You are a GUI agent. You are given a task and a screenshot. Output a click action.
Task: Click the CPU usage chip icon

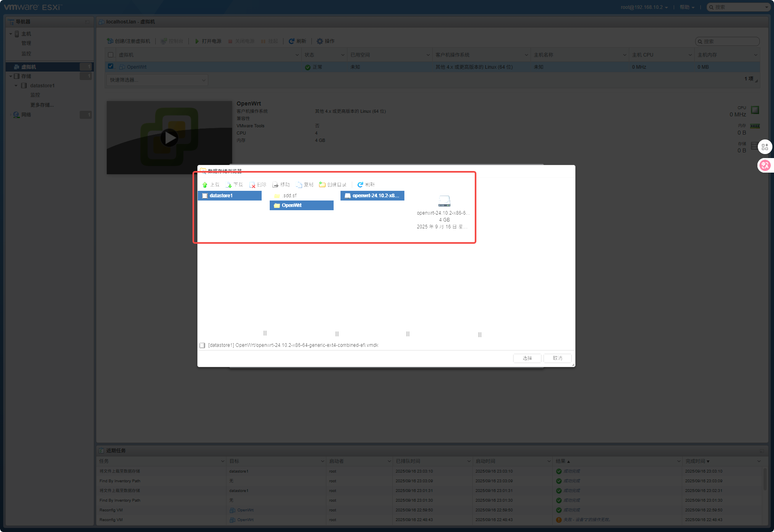755,110
